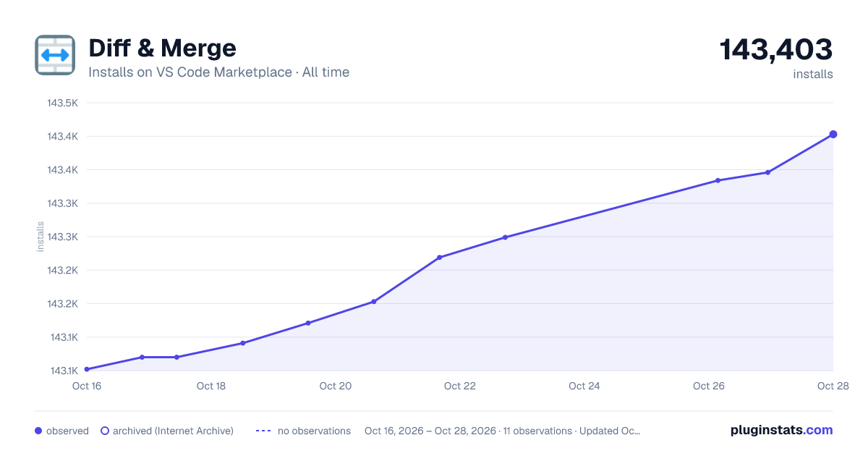Viewport: 868px width, 456px height.
Task: Click the 143.5K y-axis label
Action: (63, 103)
